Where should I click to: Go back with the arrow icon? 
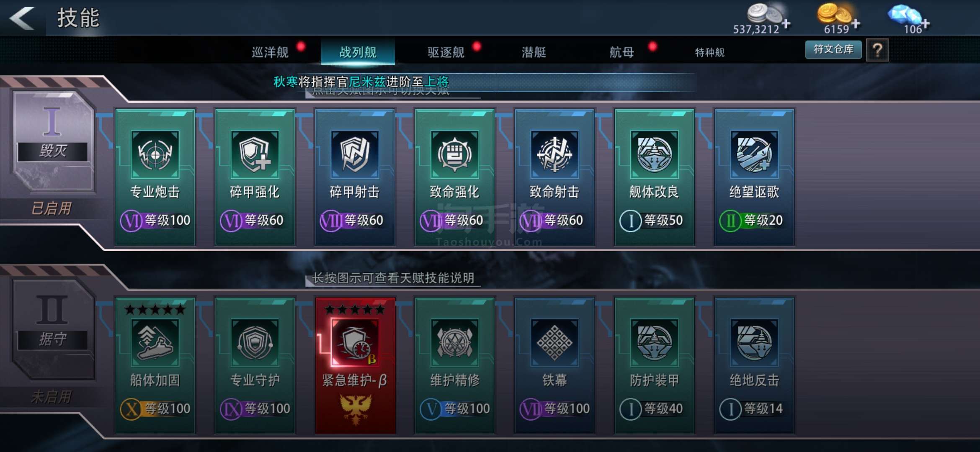click(22, 18)
